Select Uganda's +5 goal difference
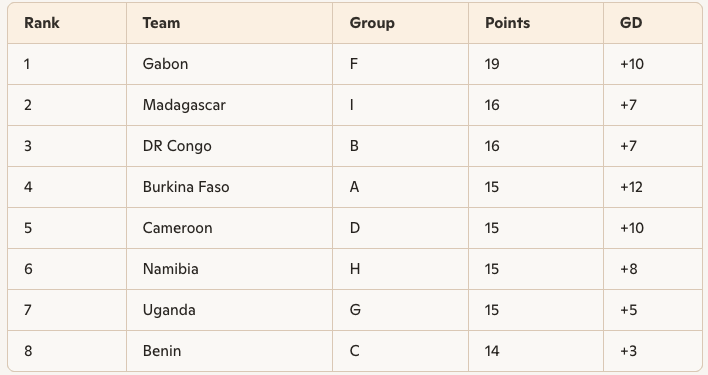 629,310
